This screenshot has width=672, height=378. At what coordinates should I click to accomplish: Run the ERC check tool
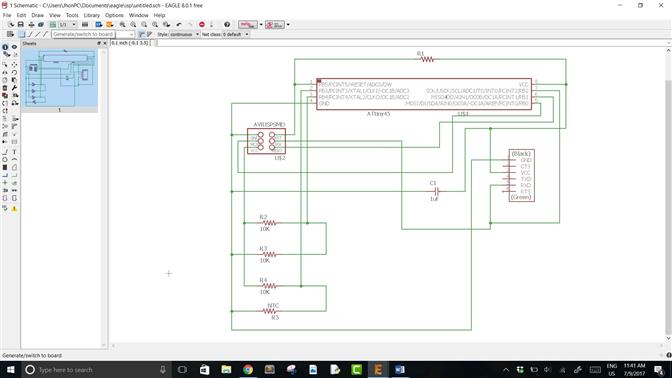click(x=5, y=208)
